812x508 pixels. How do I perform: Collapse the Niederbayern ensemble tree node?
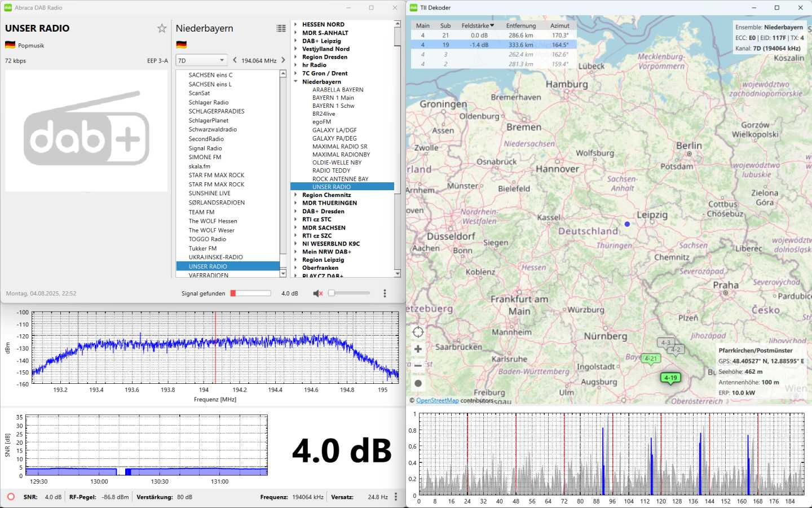[x=295, y=82]
